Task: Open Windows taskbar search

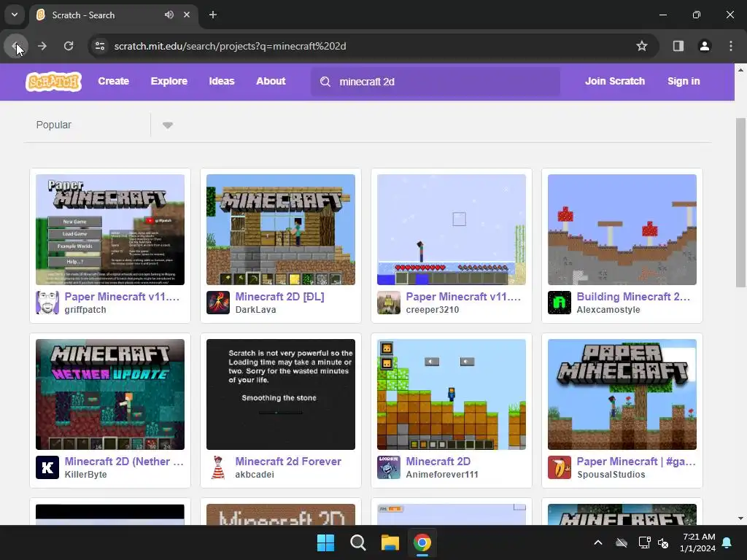Action: pyautogui.click(x=357, y=542)
